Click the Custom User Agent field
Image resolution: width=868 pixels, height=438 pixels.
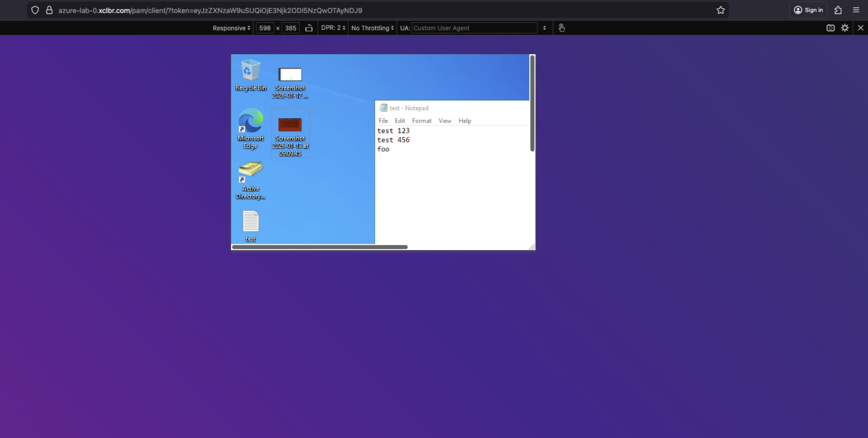coord(474,28)
